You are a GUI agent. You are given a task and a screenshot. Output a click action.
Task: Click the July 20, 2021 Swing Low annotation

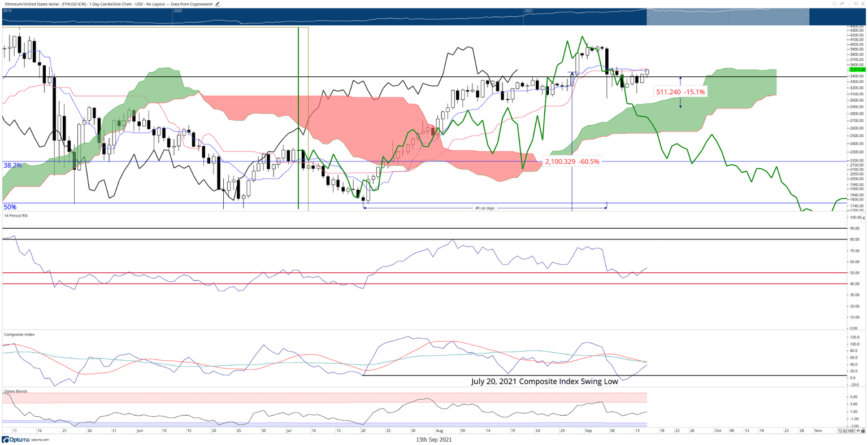point(544,381)
